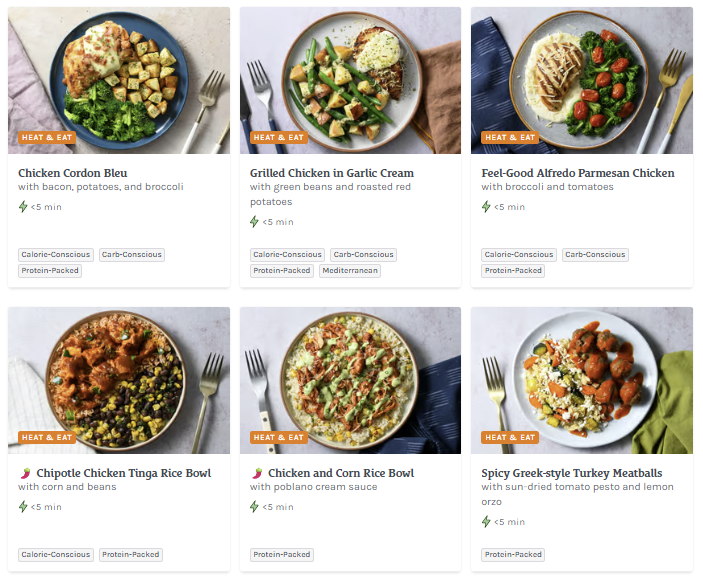Click lightning icon under Grilled Chicken in Garlic Cream

tap(255, 221)
